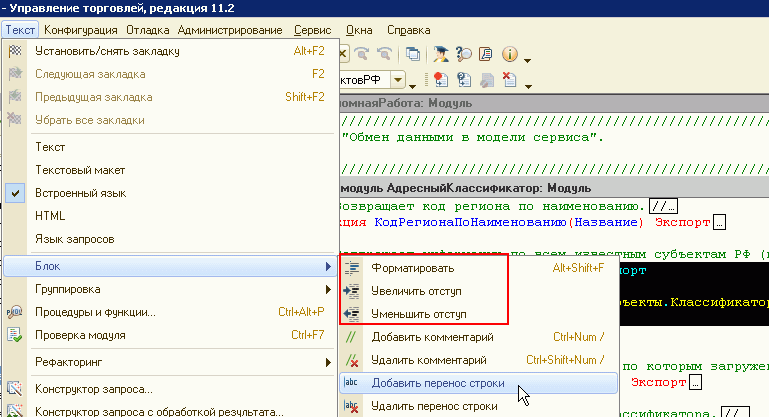Open the Конфигурация menu
Viewport: 769px width, 417px height.
point(80,30)
